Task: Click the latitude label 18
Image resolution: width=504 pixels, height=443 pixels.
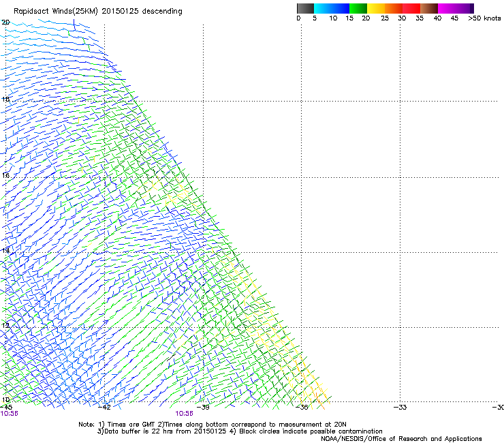Action: [x=5, y=99]
